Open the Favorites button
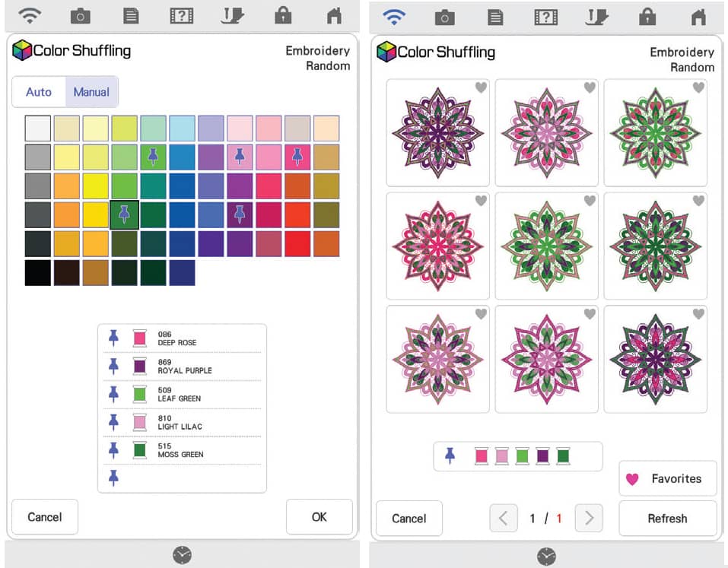 [x=668, y=478]
